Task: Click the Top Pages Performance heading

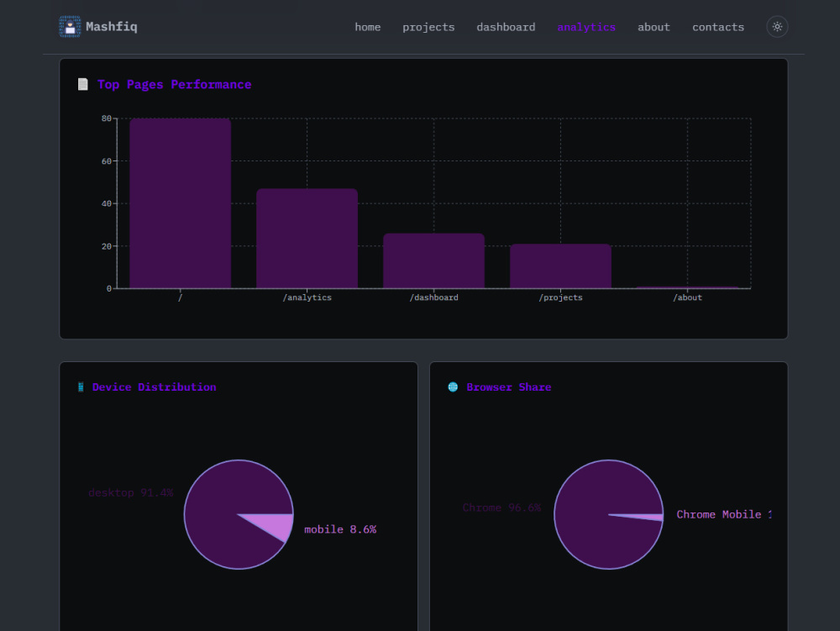Action: [x=174, y=85]
